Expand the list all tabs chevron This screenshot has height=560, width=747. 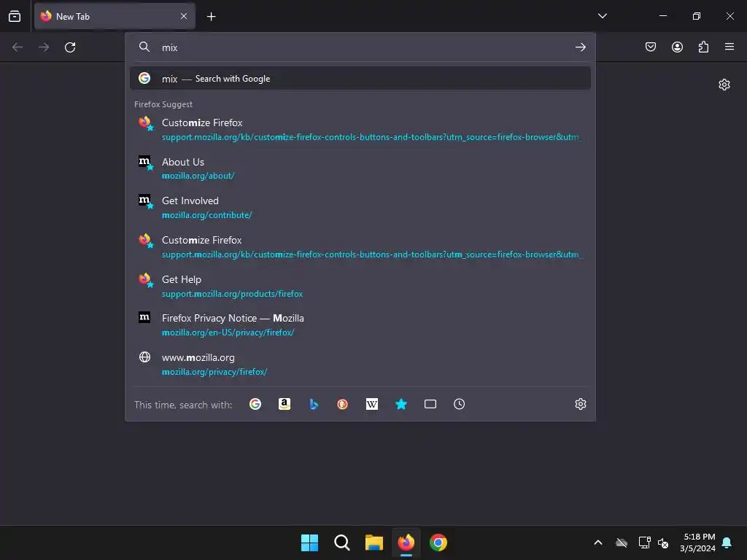(602, 16)
